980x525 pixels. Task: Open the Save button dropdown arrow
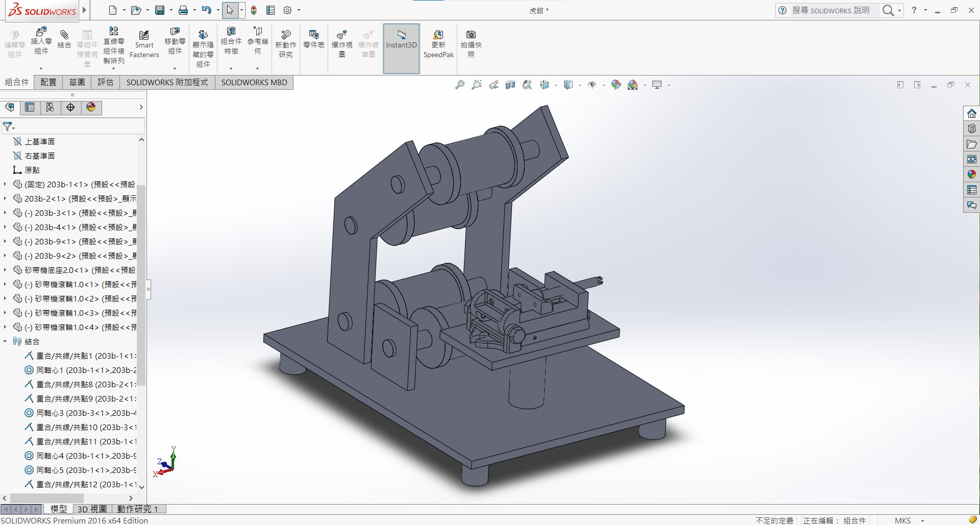point(171,10)
